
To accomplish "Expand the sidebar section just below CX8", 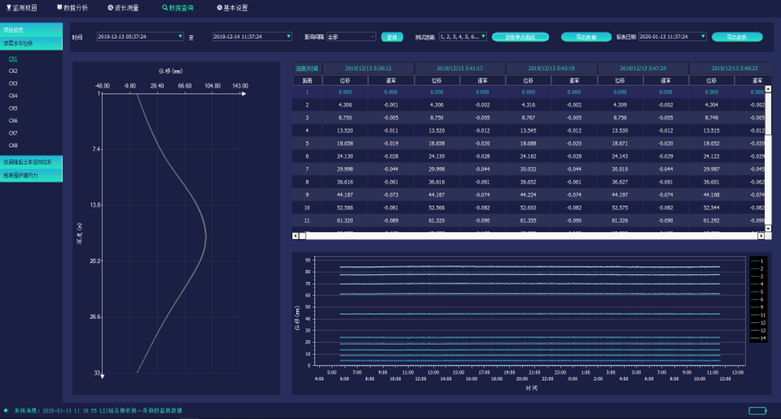I will pos(31,162).
